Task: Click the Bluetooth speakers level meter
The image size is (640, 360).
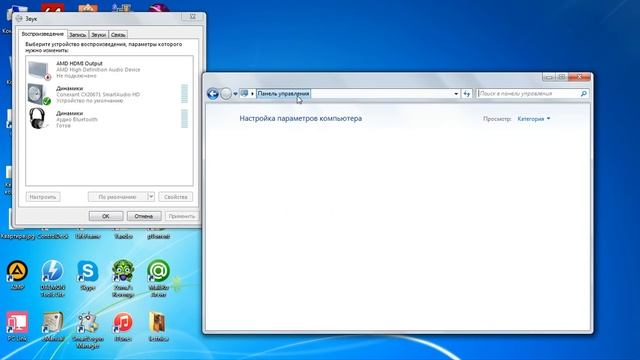Action: [184, 119]
